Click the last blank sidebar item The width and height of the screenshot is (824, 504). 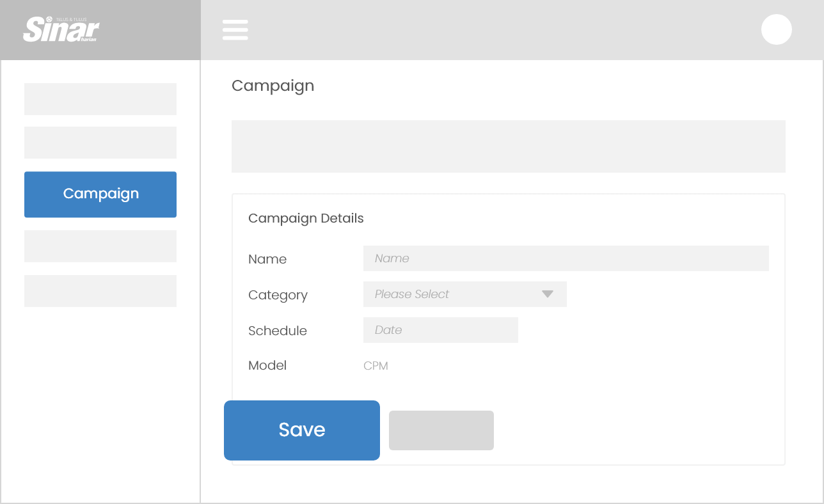coord(100,291)
